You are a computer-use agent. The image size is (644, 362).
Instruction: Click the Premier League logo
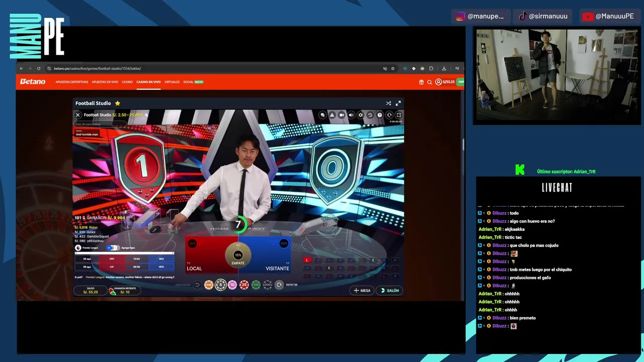coord(78,248)
